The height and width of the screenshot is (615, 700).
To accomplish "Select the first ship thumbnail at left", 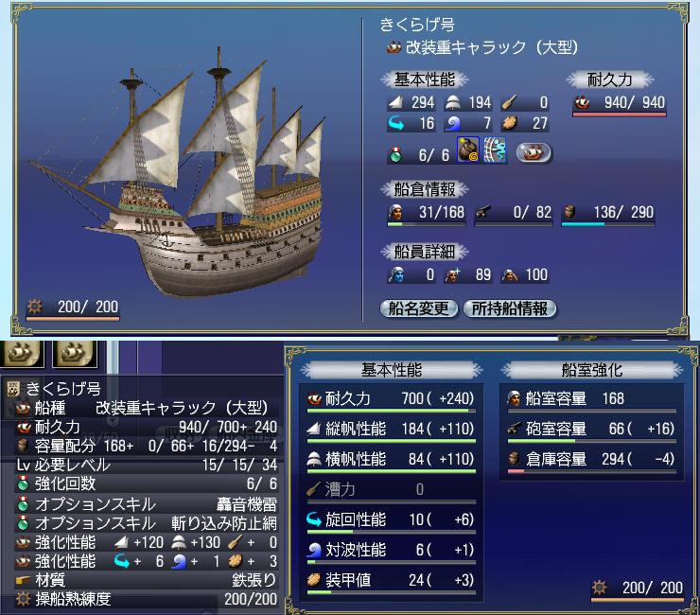I will tap(22, 354).
